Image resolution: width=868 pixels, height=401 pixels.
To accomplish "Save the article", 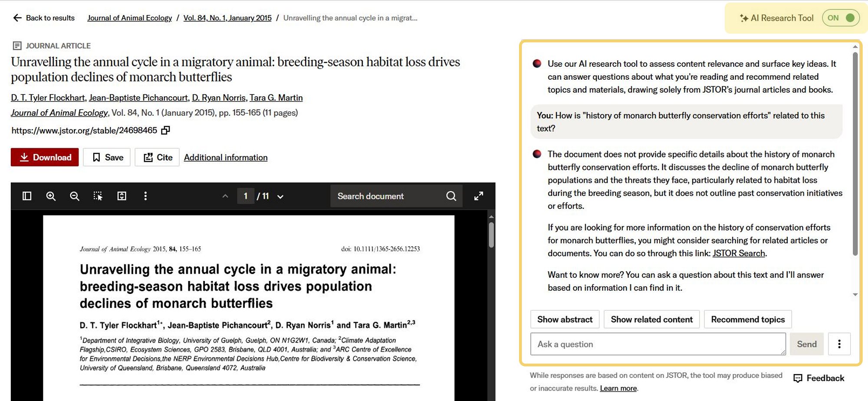I will pyautogui.click(x=107, y=157).
